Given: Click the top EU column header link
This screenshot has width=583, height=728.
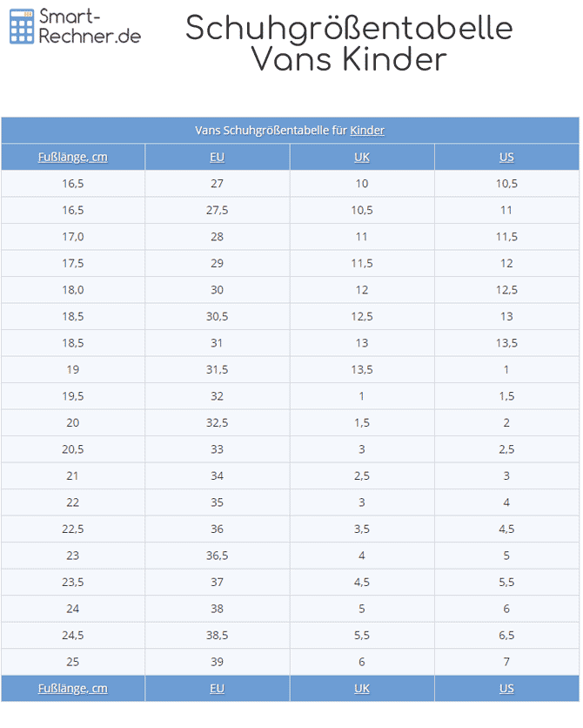Looking at the screenshot, I should click(218, 158).
